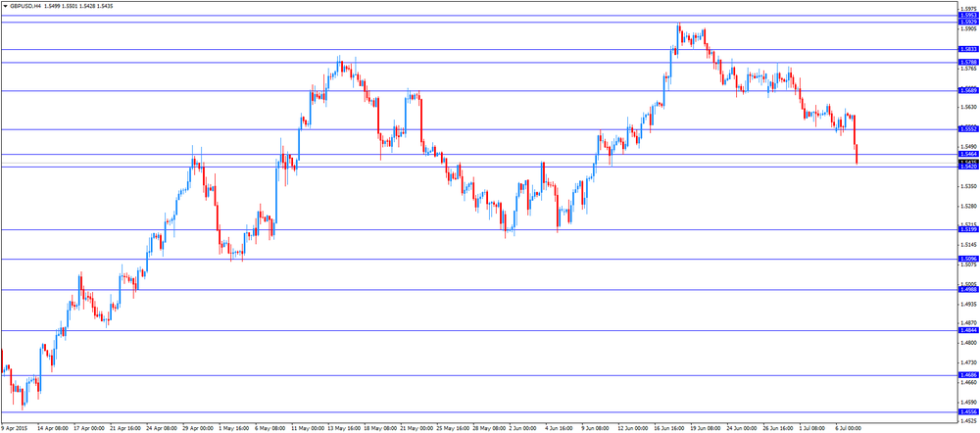The image size is (980, 433).
Task: Select the 1.5953 horizontal line price label
Action: click(x=968, y=15)
